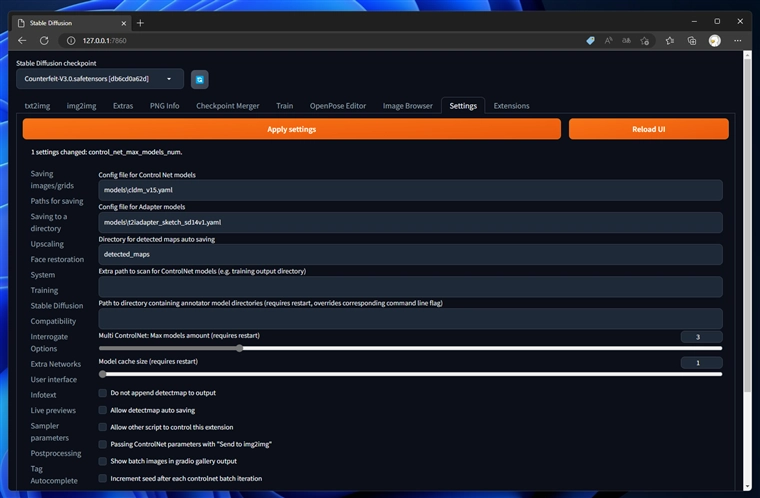View site information icon in address bar
The width and height of the screenshot is (760, 498).
(71, 41)
